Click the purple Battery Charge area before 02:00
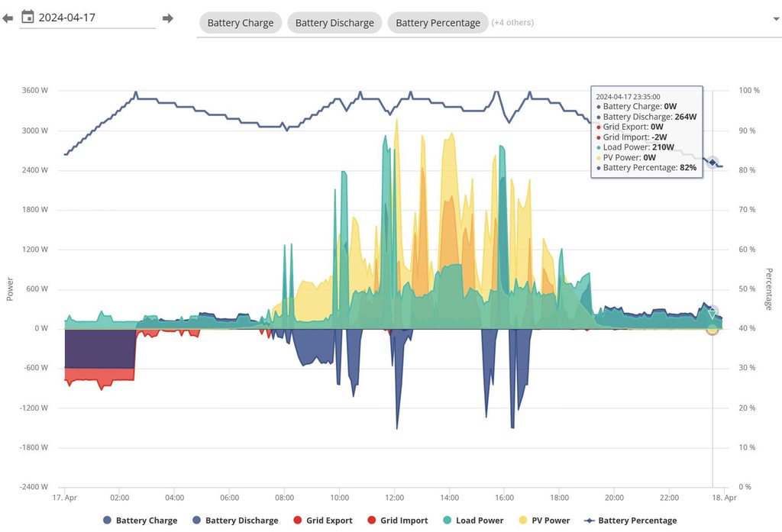 [99, 348]
